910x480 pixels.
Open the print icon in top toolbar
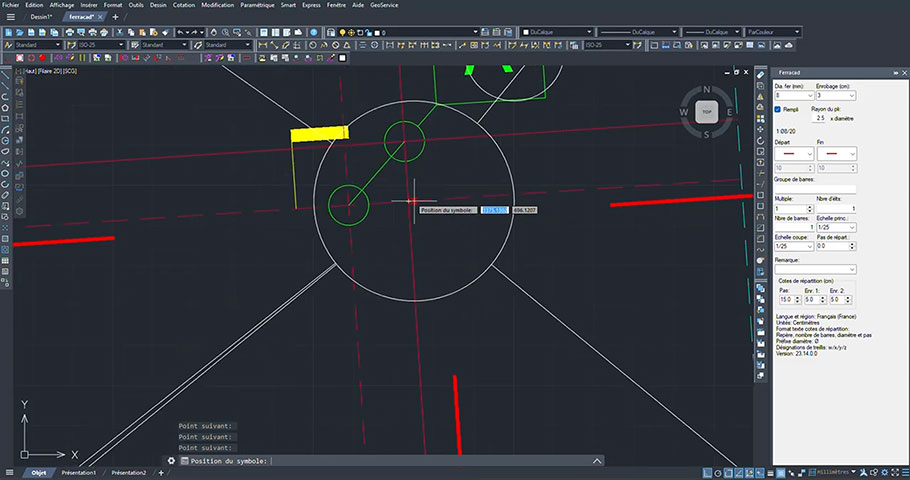pos(70,33)
